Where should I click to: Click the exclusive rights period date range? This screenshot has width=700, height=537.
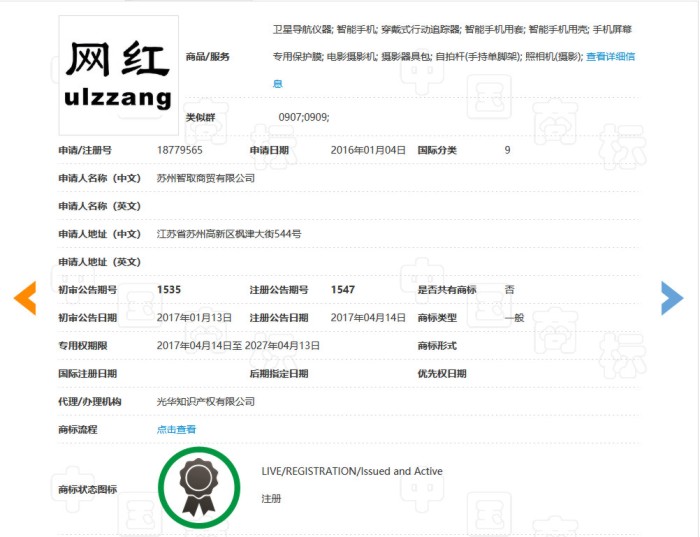tap(238, 345)
